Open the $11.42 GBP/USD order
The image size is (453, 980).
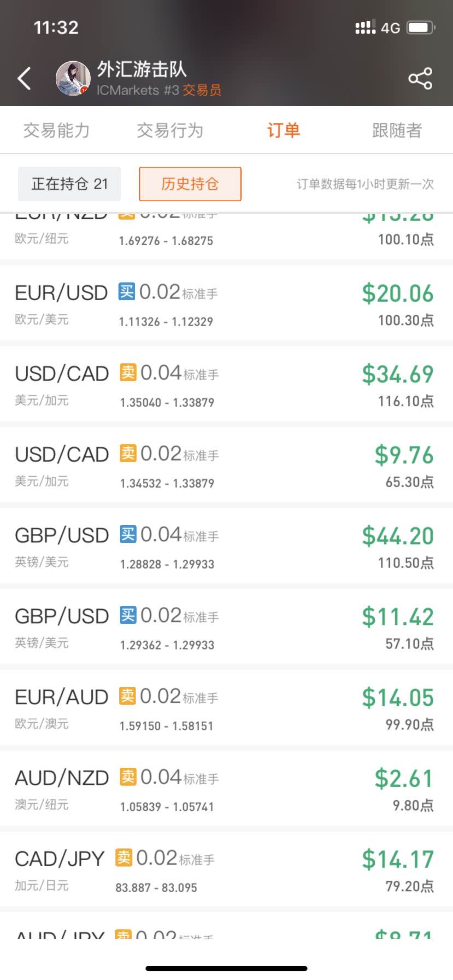(226, 628)
